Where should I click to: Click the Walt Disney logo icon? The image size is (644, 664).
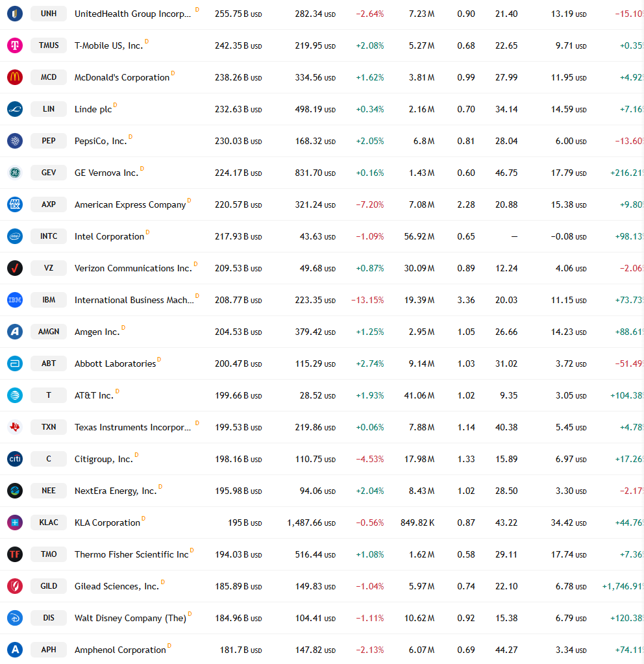(15, 618)
